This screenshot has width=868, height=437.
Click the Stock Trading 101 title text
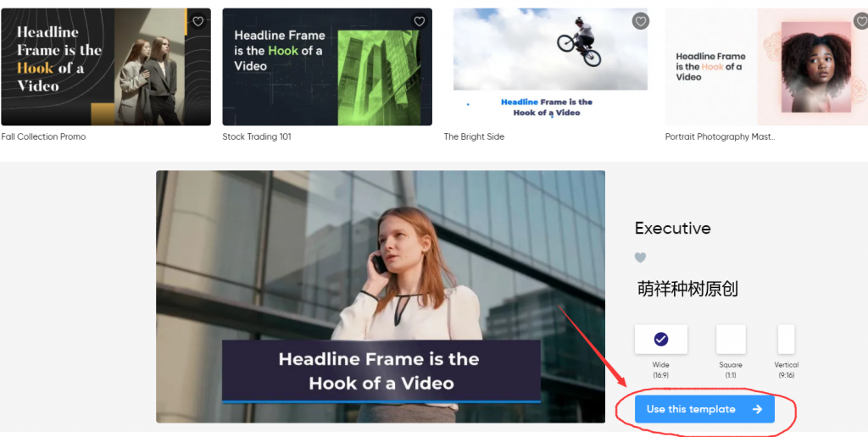(x=257, y=136)
